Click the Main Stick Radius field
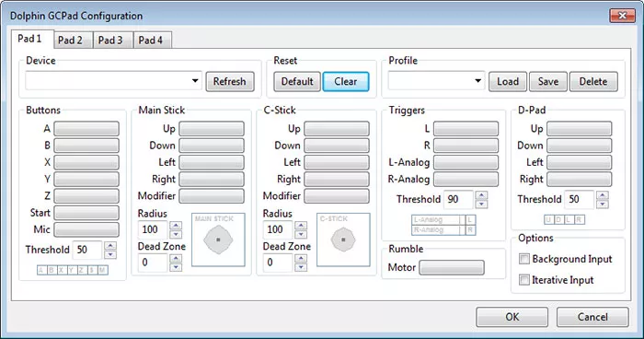This screenshot has width=644, height=339. point(153,229)
